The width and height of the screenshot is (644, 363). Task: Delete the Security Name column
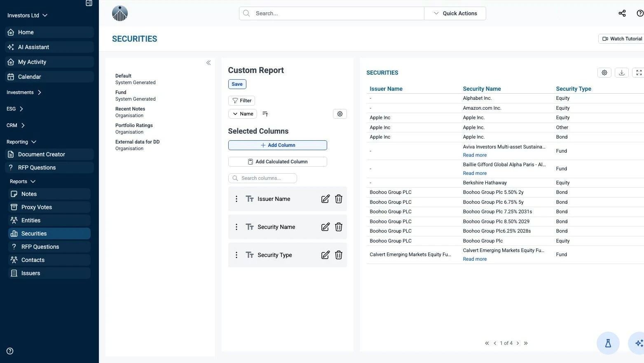coord(339,227)
